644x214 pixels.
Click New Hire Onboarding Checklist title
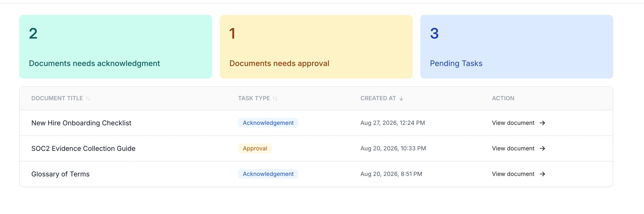coord(81,123)
